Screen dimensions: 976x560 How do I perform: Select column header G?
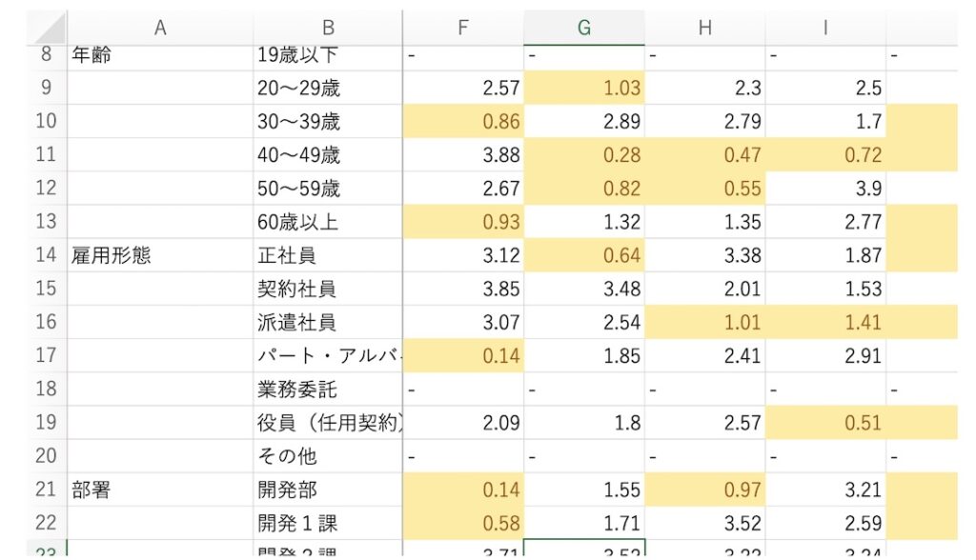[x=584, y=27]
